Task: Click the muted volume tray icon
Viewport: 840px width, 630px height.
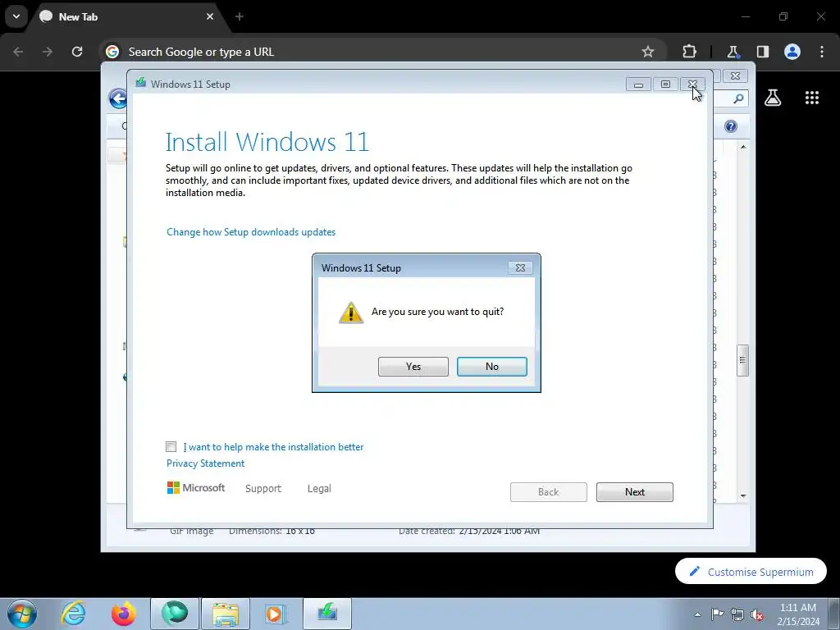Action: (757, 614)
